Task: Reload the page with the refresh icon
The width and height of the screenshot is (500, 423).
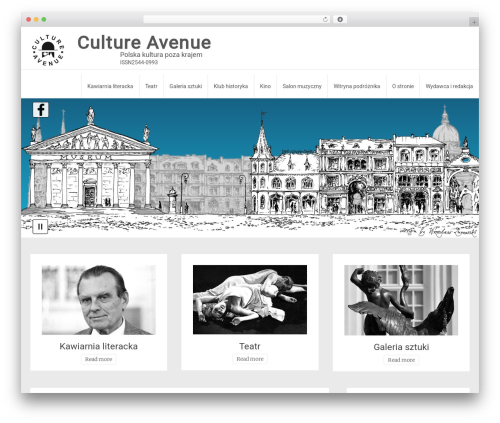Action: (x=325, y=19)
